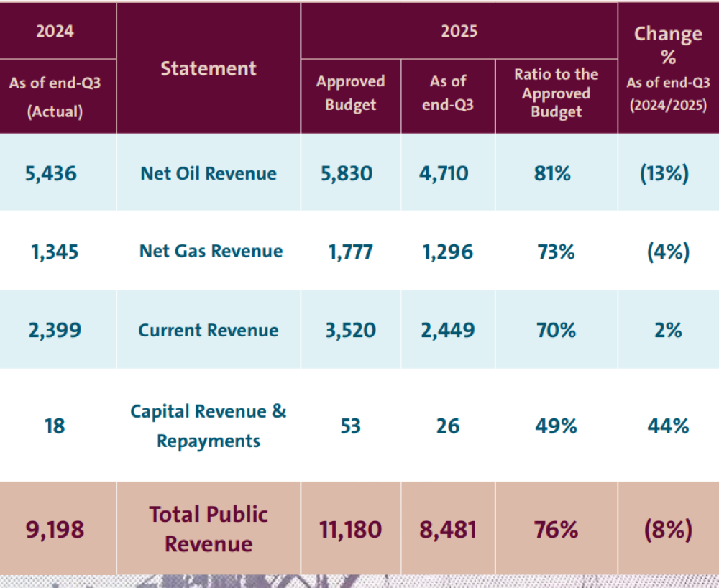Click the Current Revenue row label

click(209, 331)
